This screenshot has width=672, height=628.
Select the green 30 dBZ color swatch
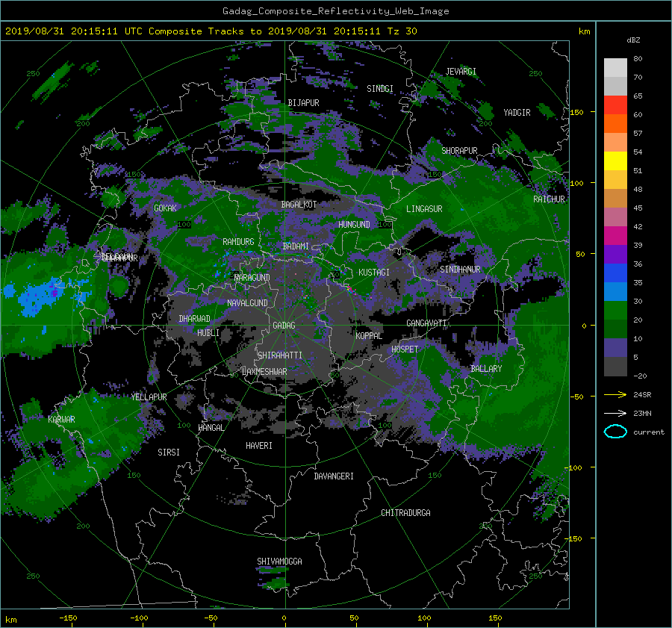pyautogui.click(x=615, y=310)
